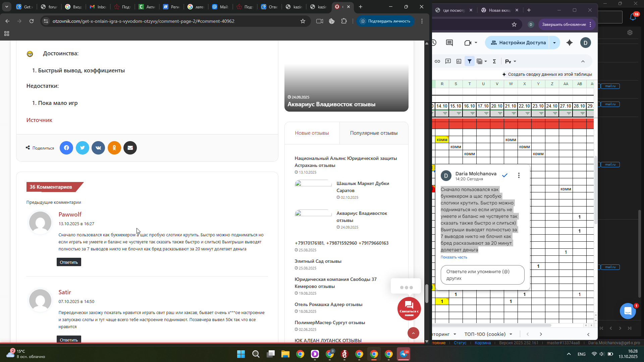The height and width of the screenshot is (362, 644).
Task: Click page vertical scrollbar thumb
Action: pos(427,293)
